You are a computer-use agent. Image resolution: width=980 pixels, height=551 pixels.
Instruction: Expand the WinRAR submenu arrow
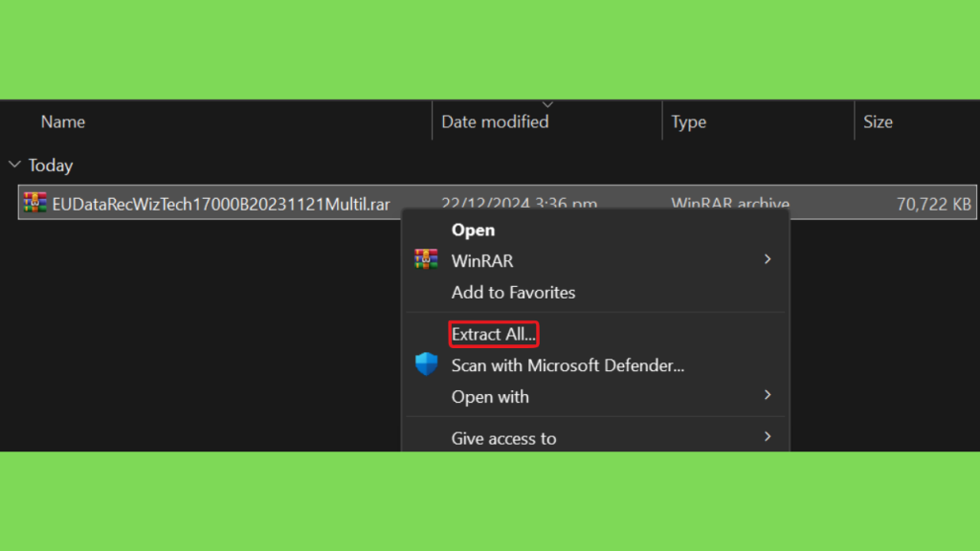click(768, 259)
